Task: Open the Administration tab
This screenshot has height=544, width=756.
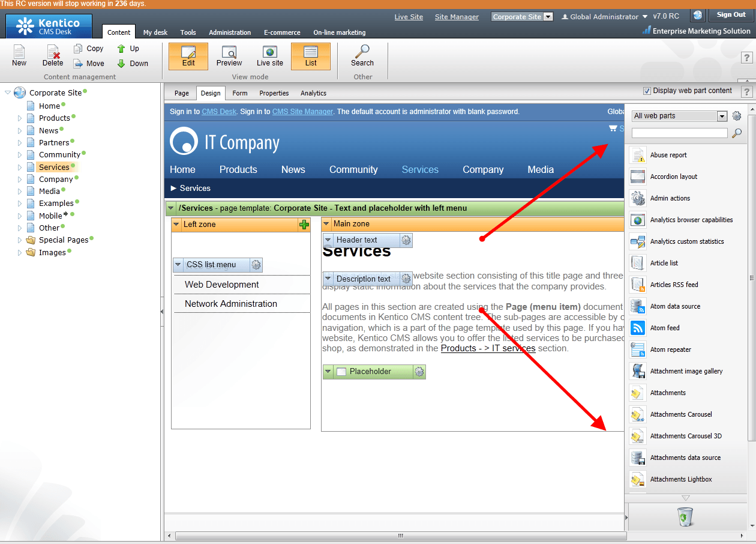Action: (230, 32)
